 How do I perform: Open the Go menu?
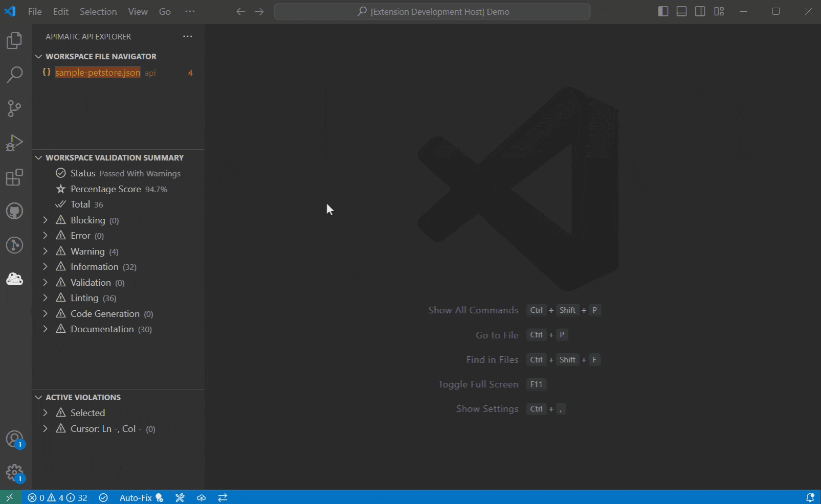(165, 11)
